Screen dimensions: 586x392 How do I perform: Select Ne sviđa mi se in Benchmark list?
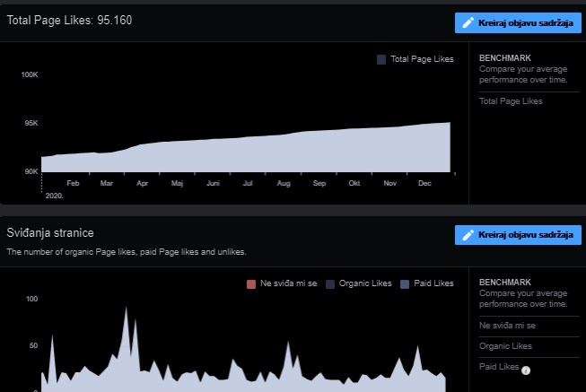[x=507, y=326]
